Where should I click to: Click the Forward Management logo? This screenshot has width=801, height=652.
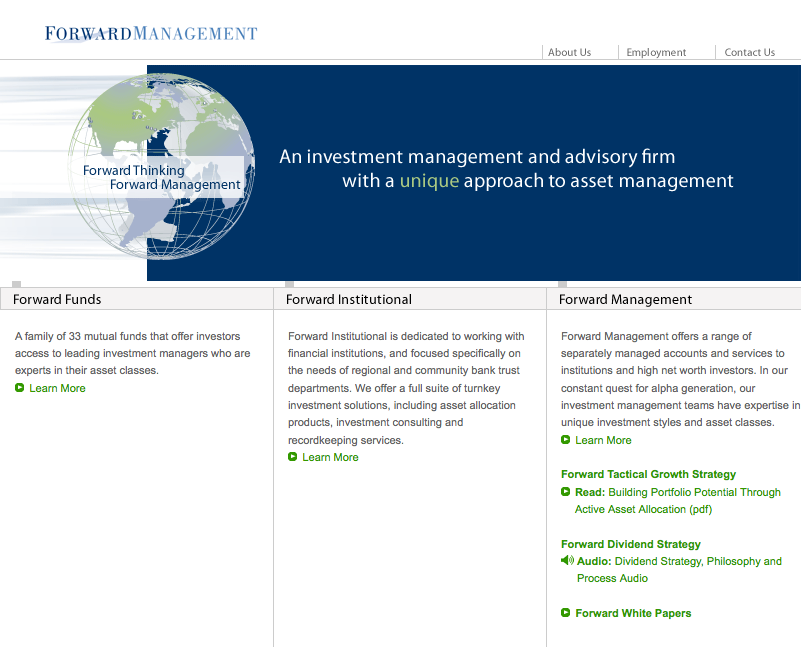tap(151, 34)
